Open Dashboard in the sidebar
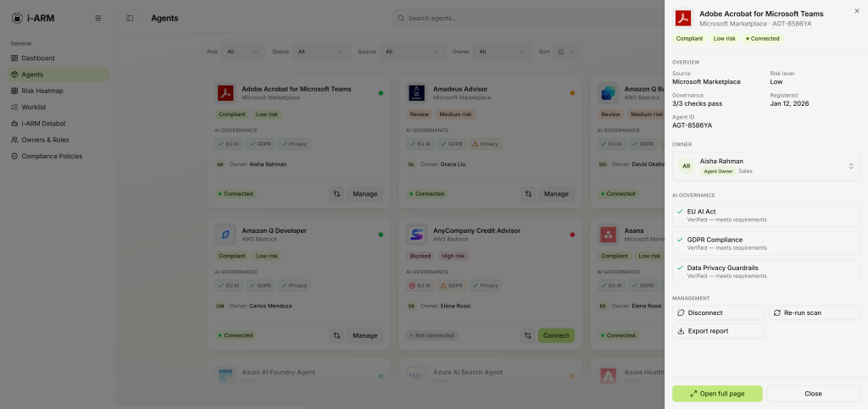The height and width of the screenshot is (409, 868). (58, 58)
